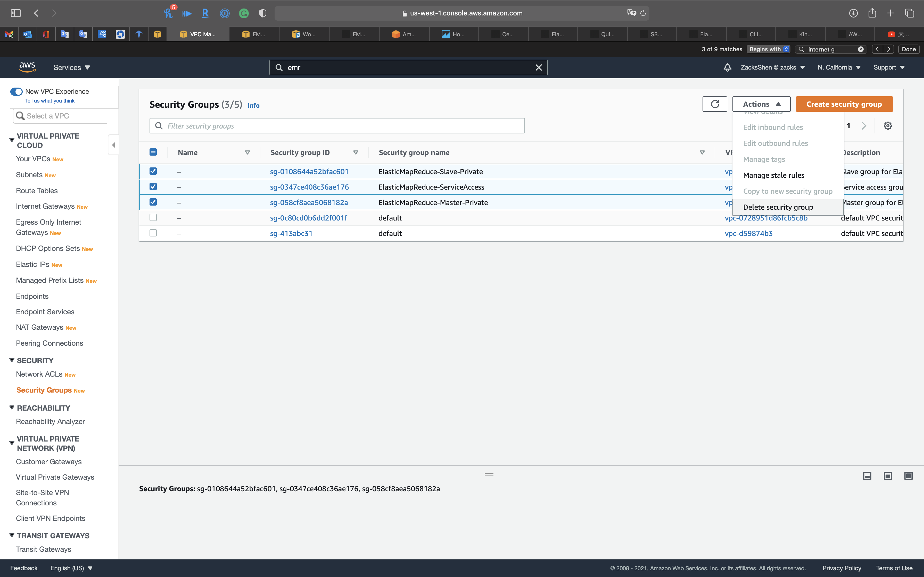Open the sg-0347ce408c36ae176 security group link
The height and width of the screenshot is (577, 924).
[309, 187]
